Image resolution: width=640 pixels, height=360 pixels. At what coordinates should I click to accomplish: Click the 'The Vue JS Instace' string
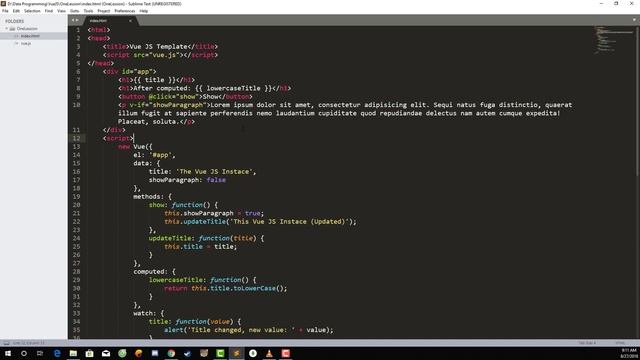point(214,171)
